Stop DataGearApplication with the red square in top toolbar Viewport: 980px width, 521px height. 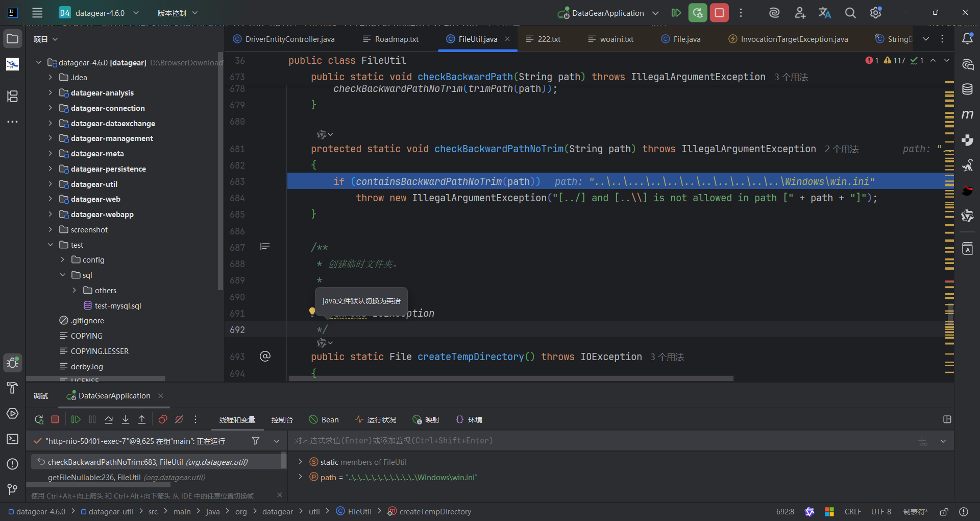tap(719, 13)
